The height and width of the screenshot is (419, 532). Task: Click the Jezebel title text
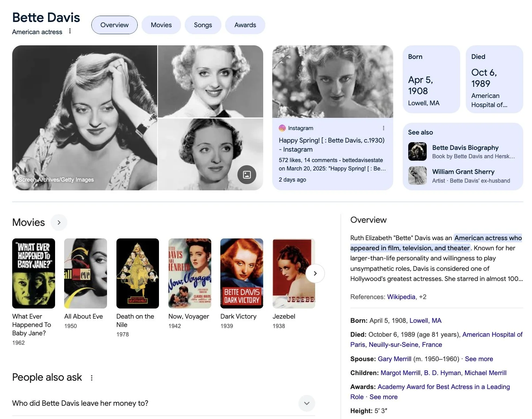[x=284, y=316]
